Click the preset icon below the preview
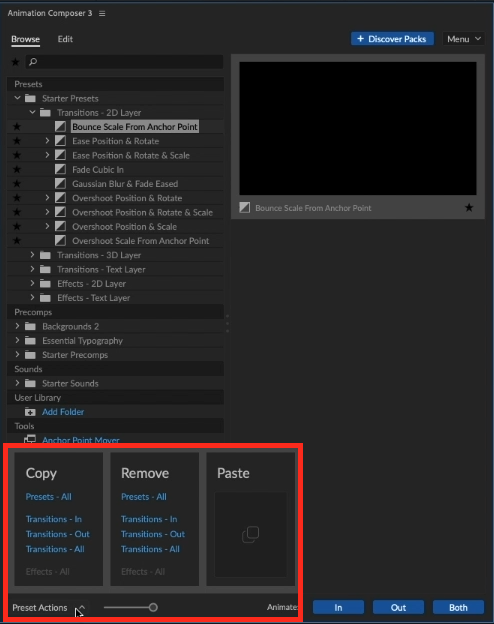The height and width of the screenshot is (624, 494). [x=245, y=207]
